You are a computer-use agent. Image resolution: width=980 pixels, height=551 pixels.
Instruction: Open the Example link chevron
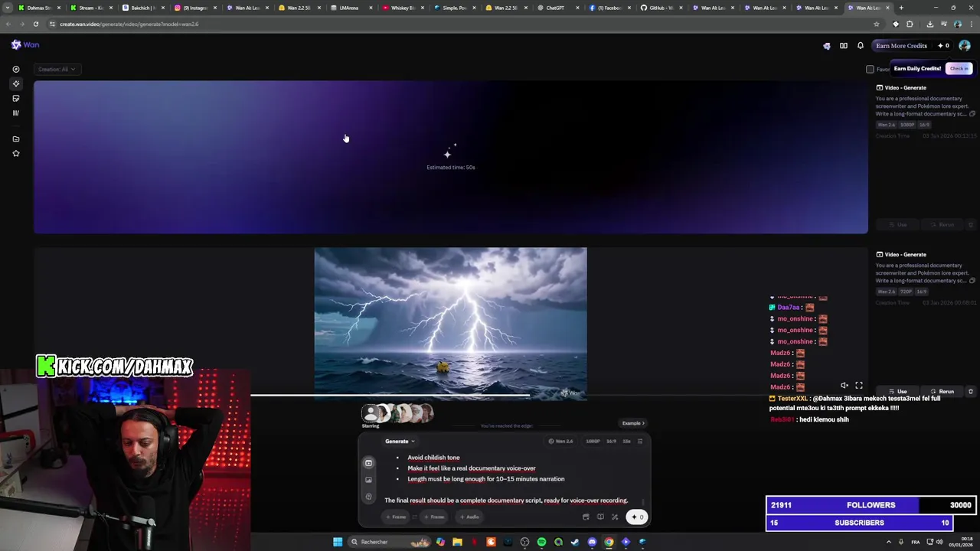633,423
